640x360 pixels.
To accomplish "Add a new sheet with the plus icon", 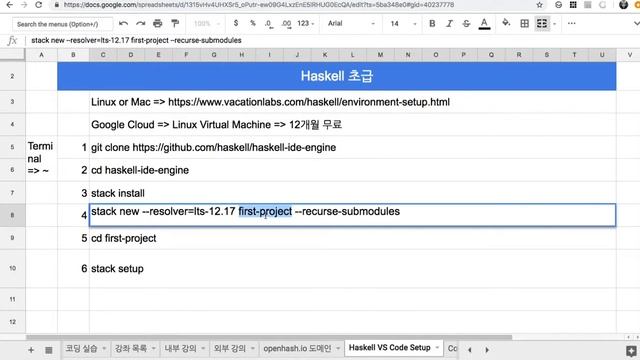I will point(31,350).
